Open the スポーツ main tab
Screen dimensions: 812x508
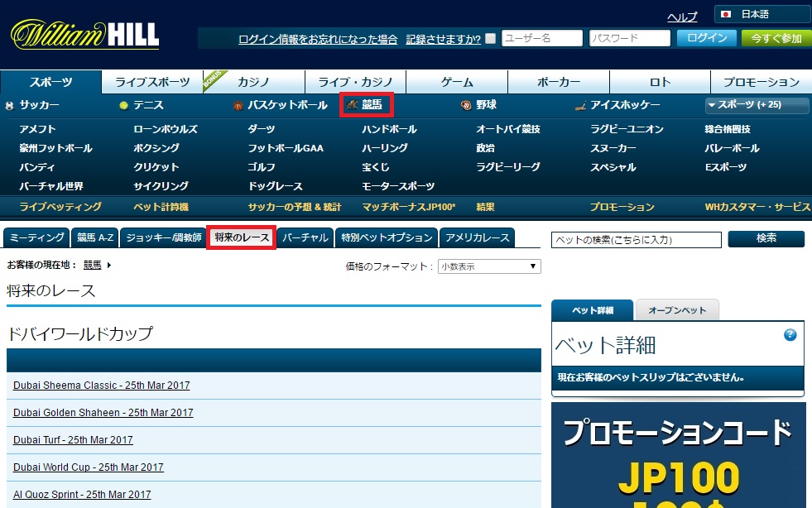tap(50, 82)
